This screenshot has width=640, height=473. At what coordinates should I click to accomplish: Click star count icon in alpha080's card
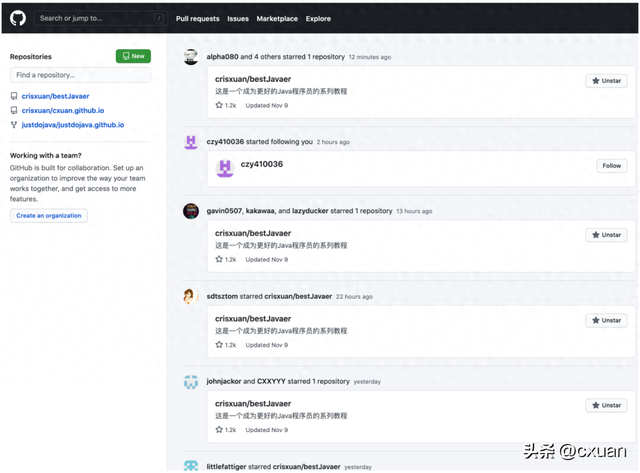[219, 105]
